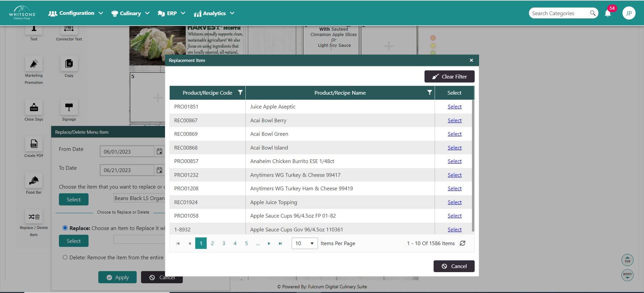Expand the Configuration menu
The height and width of the screenshot is (293, 644).
[x=76, y=13]
